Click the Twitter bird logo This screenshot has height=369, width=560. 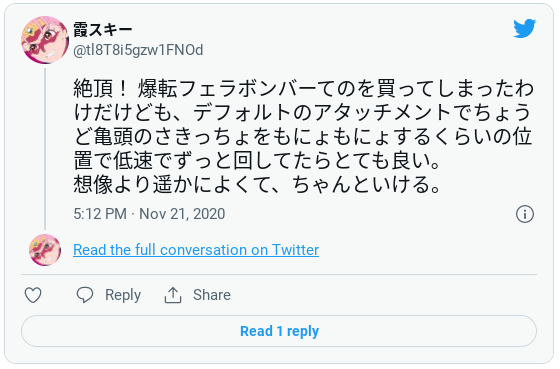pos(524,28)
